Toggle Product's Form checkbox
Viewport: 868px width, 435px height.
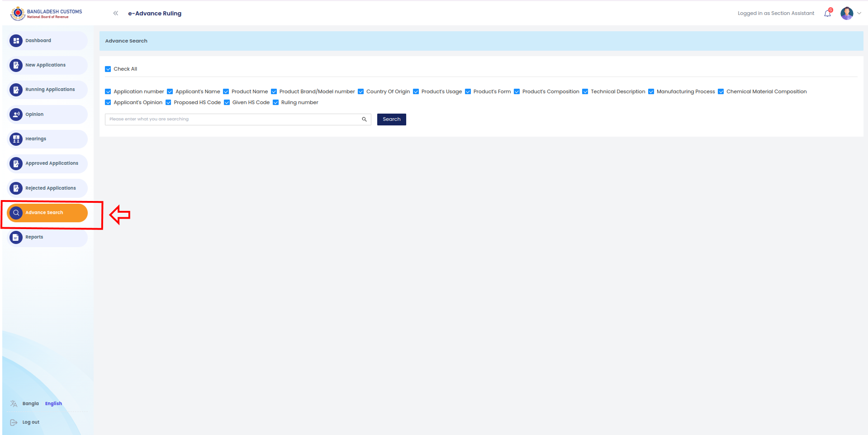tap(468, 92)
